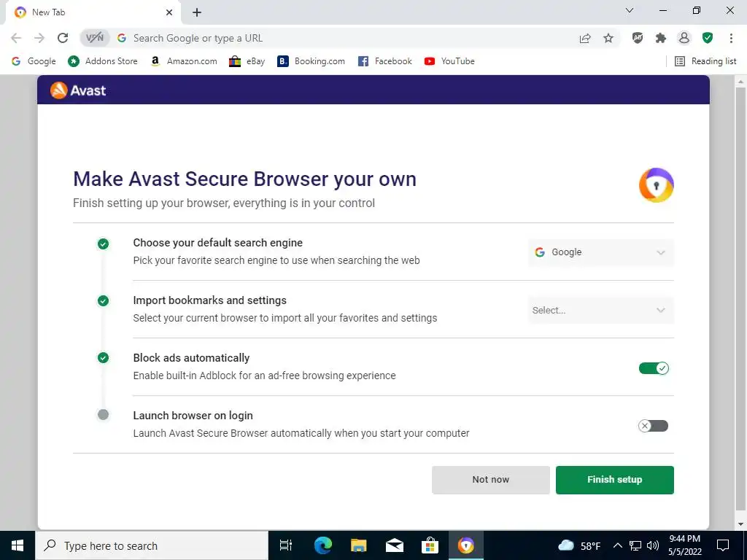
Task: Open File Explorer from the taskbar
Action: 359,545
